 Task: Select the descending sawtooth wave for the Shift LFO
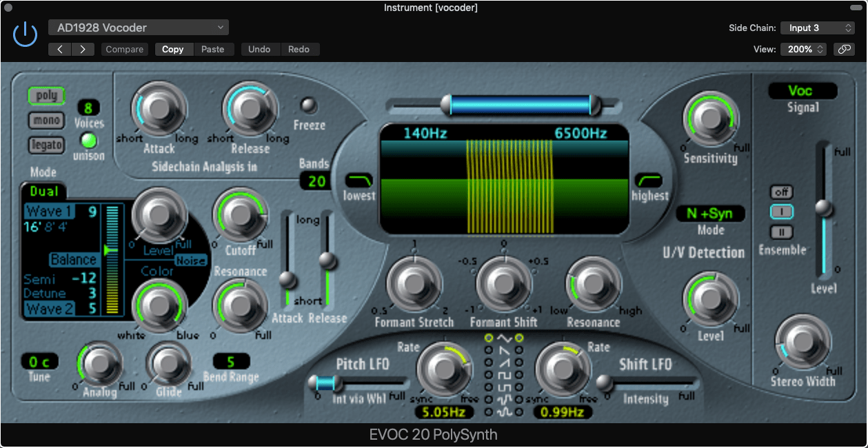(x=519, y=350)
